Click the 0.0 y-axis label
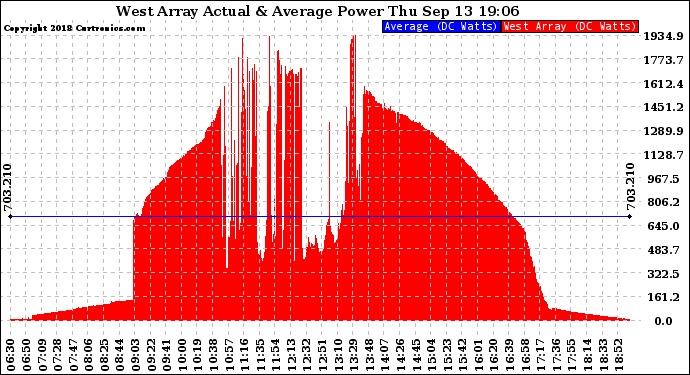Screen dimensions: 690x375 click(x=664, y=321)
